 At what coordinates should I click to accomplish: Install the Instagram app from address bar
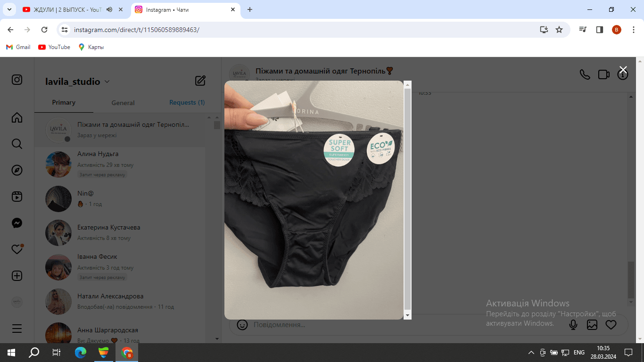point(544,30)
